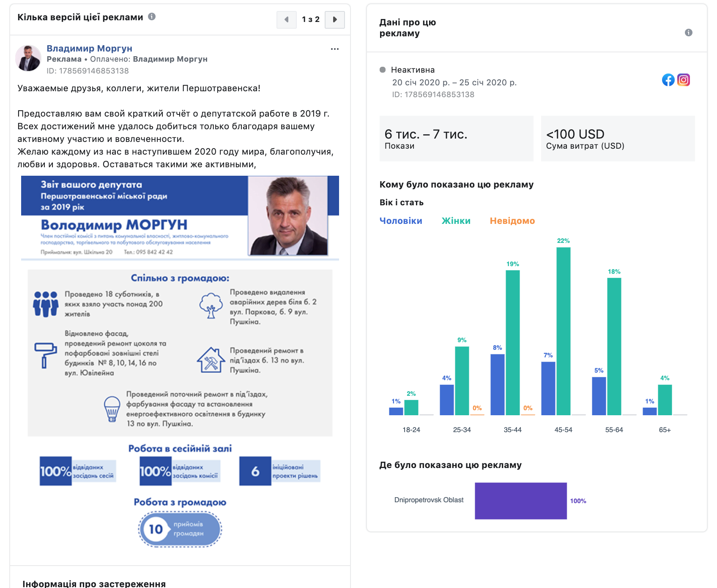Click the tree icon in the infographic
Screen dimensions: 717x588
pyautogui.click(x=211, y=305)
